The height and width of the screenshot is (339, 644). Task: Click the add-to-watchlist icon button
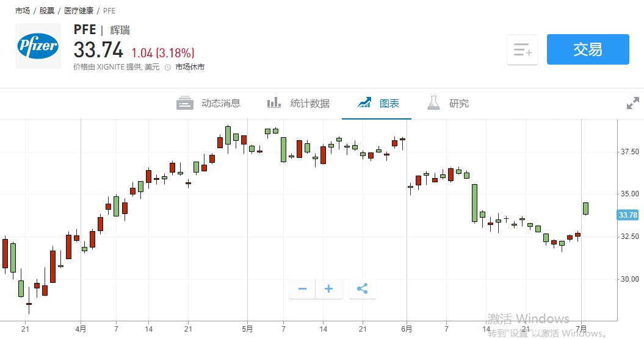[523, 50]
